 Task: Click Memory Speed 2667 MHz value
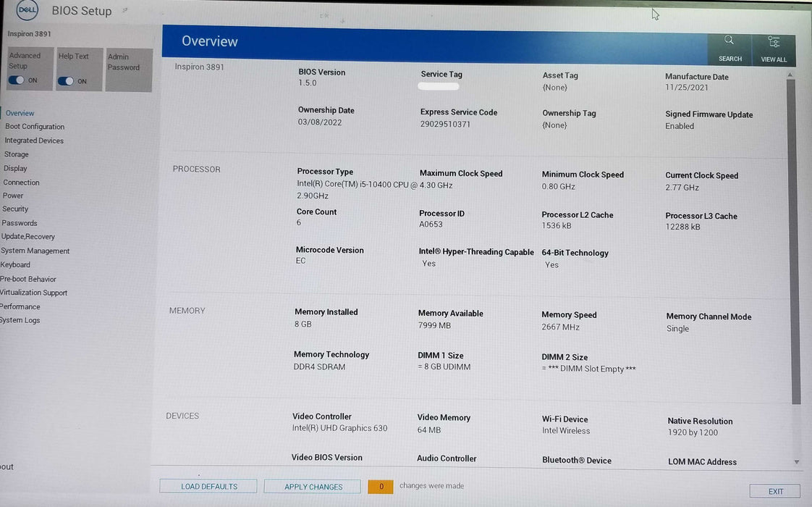pos(560,327)
